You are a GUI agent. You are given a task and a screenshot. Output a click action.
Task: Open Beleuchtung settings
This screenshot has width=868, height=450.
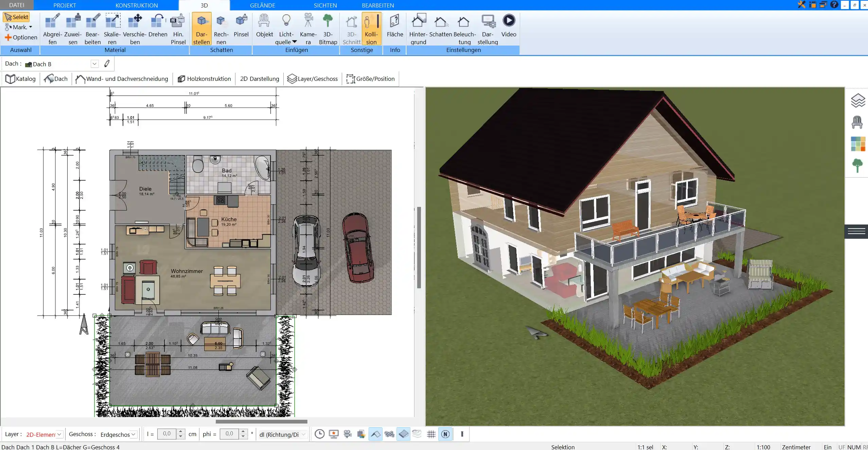click(464, 29)
